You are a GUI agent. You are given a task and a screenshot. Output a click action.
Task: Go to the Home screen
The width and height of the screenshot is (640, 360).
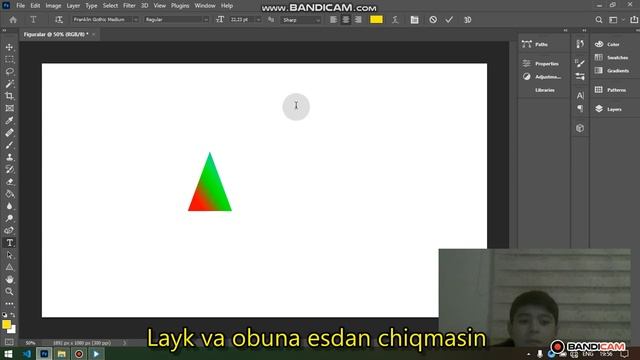click(x=13, y=20)
